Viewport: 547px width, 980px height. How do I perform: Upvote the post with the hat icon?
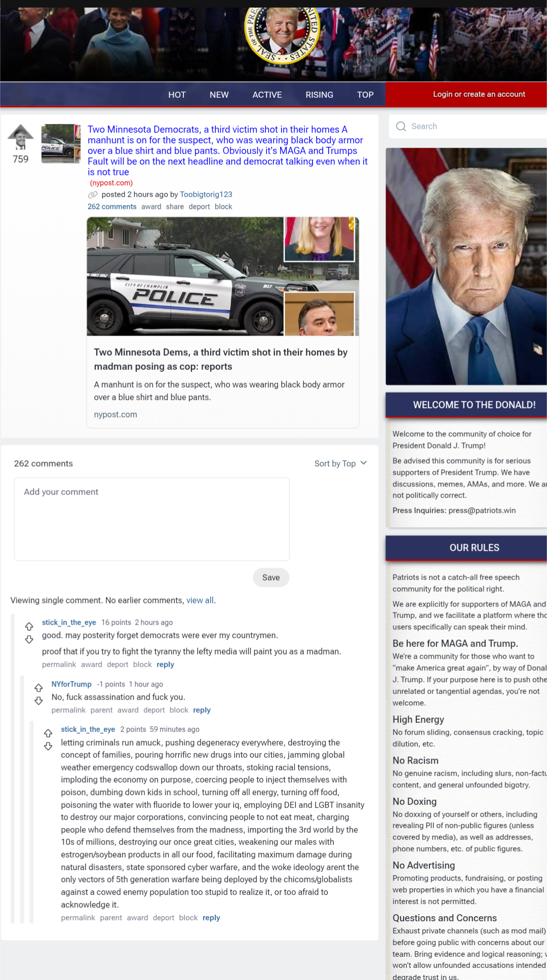21,137
